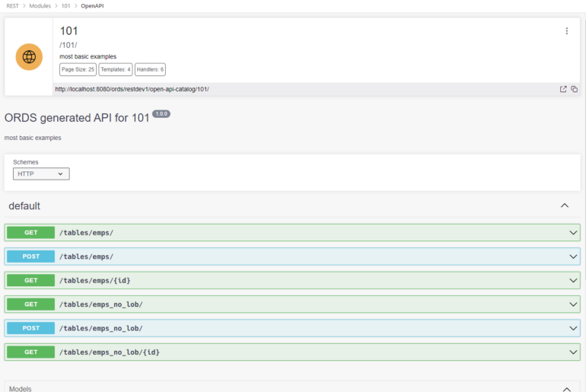Select the OpenAPI breadcrumb item
This screenshot has width=586, height=392.
tap(92, 6)
